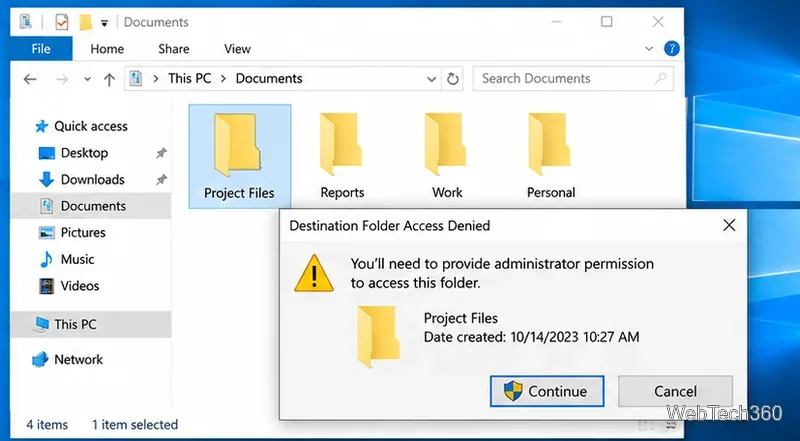
Task: Switch to the View ribbon tab
Action: (x=237, y=49)
